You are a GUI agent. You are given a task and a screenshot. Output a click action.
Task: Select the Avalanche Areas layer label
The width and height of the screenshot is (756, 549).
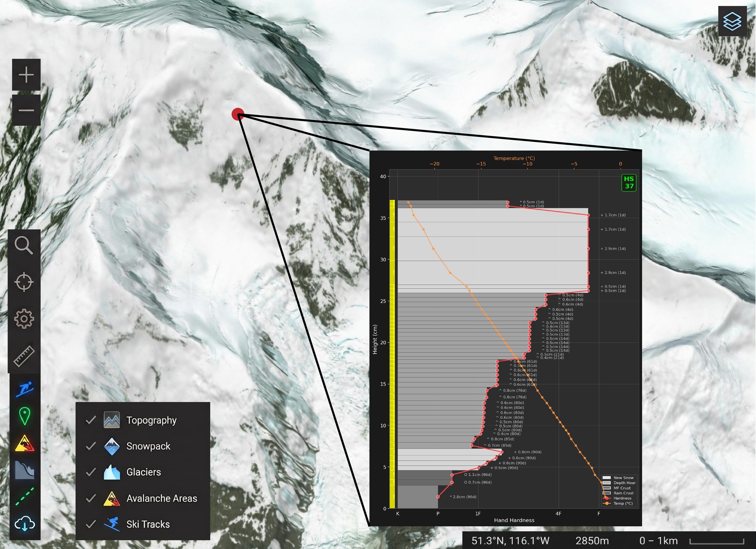point(162,498)
